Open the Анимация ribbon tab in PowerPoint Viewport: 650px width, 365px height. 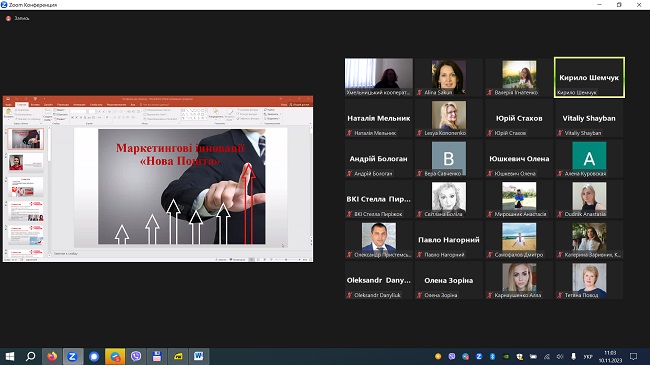pos(79,105)
